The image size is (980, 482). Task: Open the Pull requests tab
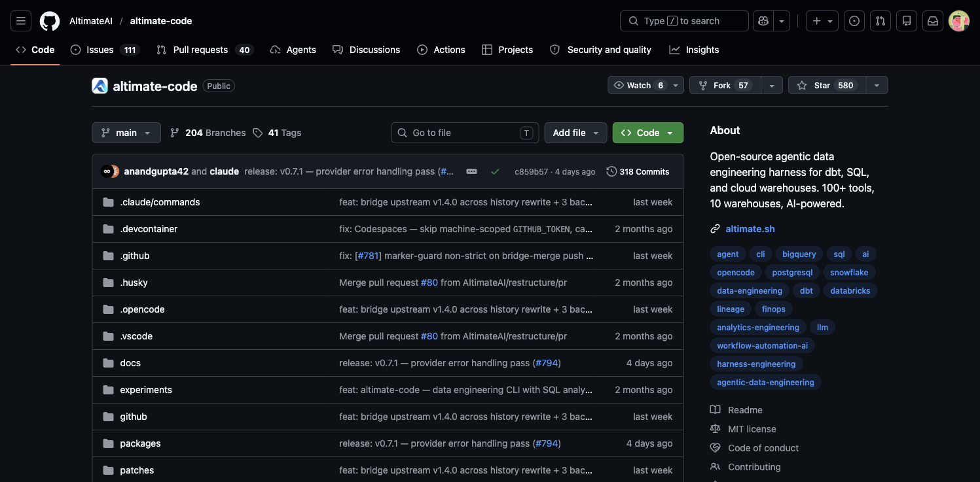(x=205, y=50)
